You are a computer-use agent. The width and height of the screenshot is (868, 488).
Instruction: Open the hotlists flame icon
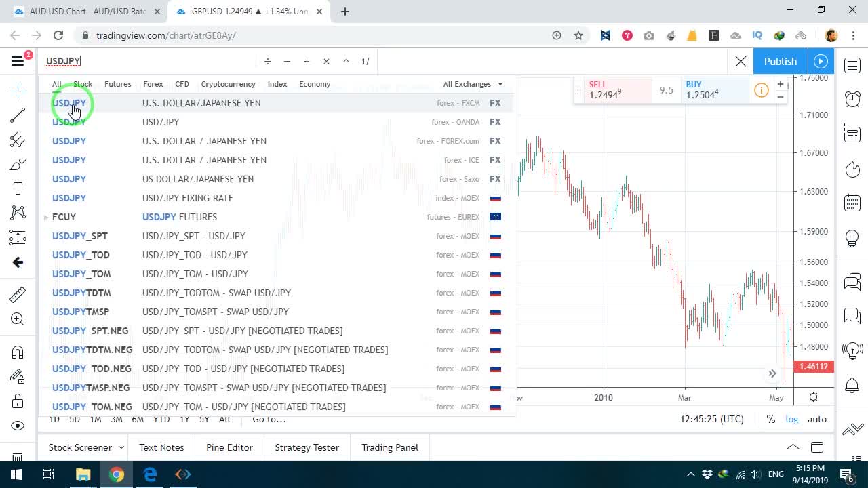tap(852, 169)
